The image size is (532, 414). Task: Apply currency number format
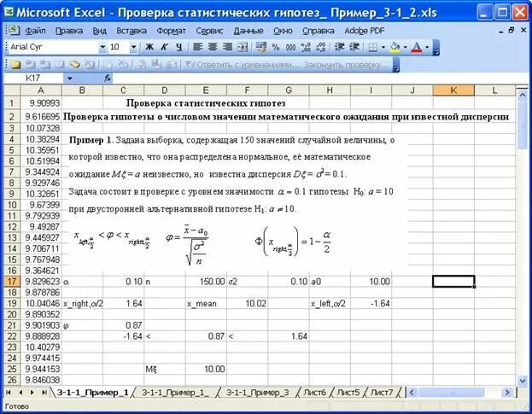[x=260, y=47]
